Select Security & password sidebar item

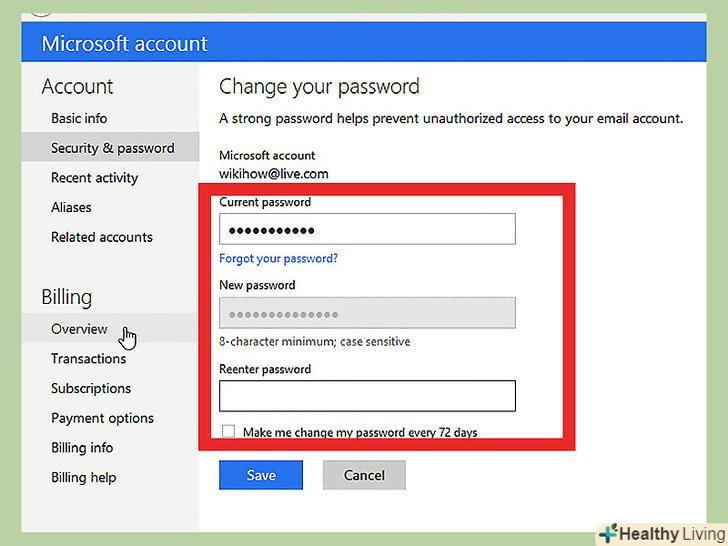coord(112,148)
